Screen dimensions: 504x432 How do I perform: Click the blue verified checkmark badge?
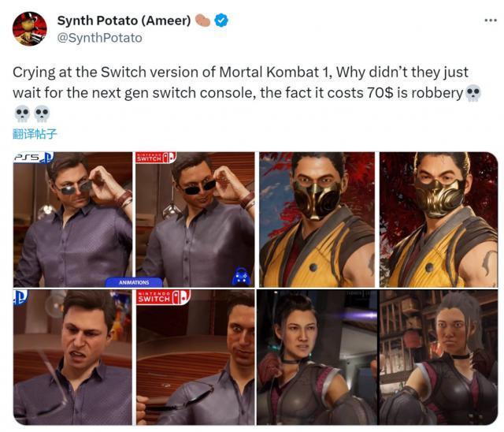[221, 20]
